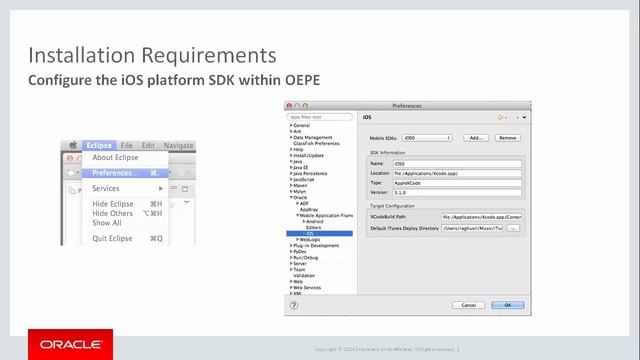Choose Show All menu entry
The width and height of the screenshot is (640, 360).
click(107, 223)
